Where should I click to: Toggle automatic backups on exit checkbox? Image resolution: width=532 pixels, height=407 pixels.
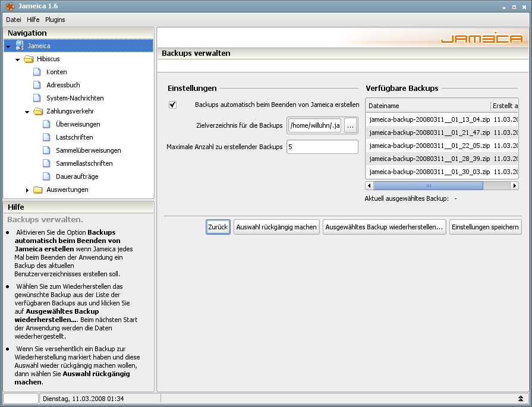tap(173, 105)
